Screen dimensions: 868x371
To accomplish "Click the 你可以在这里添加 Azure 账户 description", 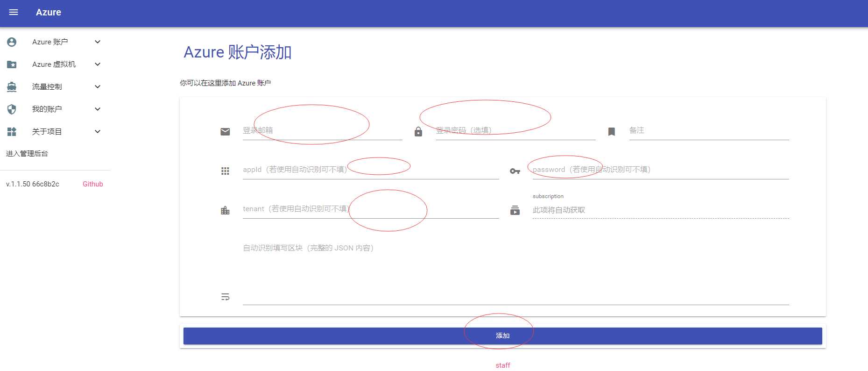I will point(226,83).
